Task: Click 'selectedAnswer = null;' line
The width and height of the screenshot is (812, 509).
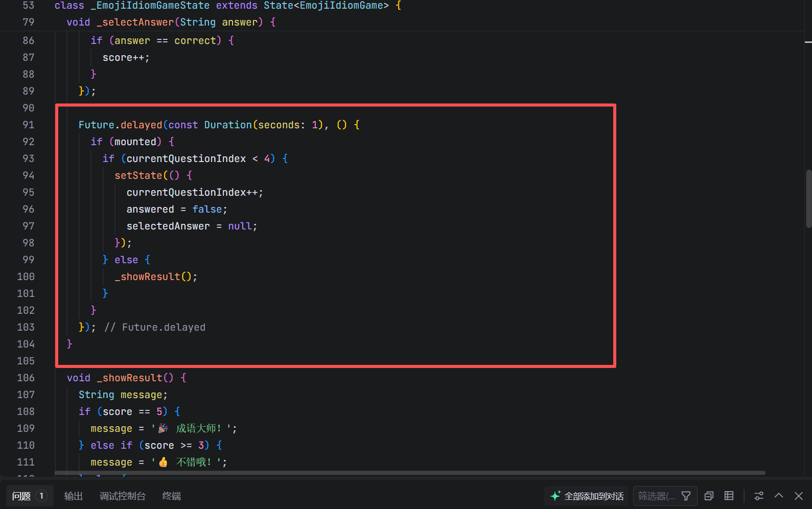Action: coord(192,226)
